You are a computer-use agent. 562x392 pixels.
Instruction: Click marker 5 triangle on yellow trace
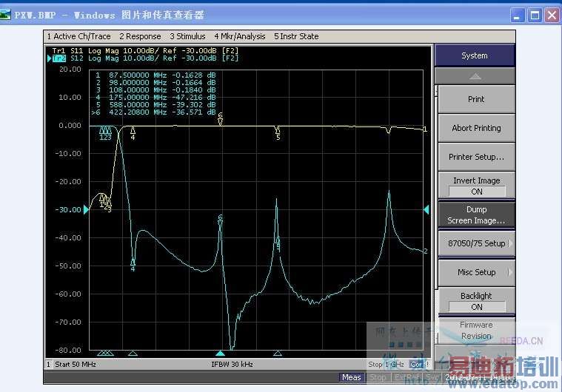[x=278, y=129]
